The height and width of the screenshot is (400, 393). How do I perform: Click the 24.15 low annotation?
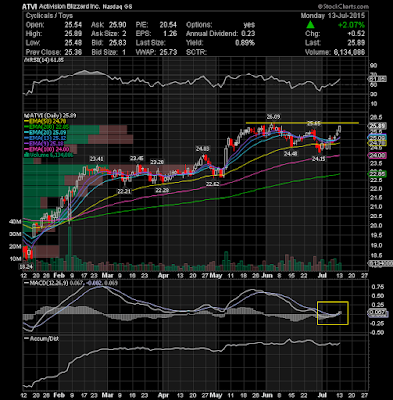click(x=319, y=159)
